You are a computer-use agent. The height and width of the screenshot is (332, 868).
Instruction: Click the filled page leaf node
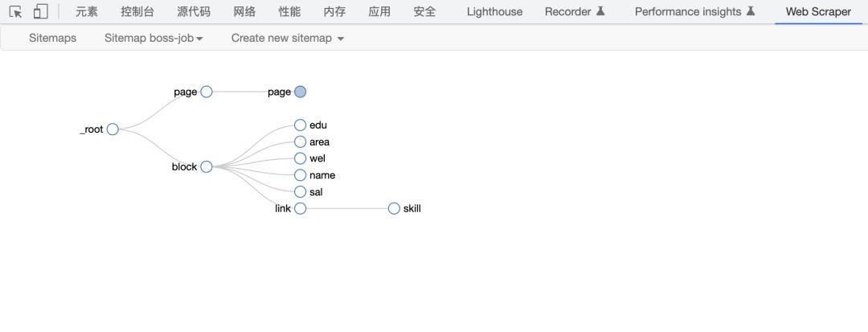301,92
